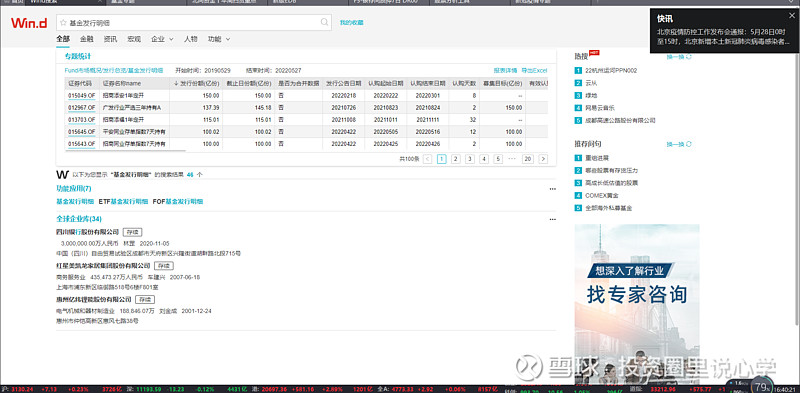Viewport: 800px width, 393px height.
Task: Click the 证券代码 column header
Action: point(82,83)
